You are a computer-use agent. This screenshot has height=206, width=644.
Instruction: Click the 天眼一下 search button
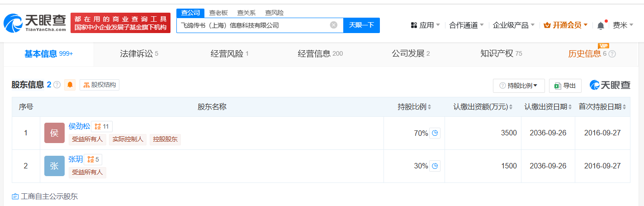pos(362,25)
